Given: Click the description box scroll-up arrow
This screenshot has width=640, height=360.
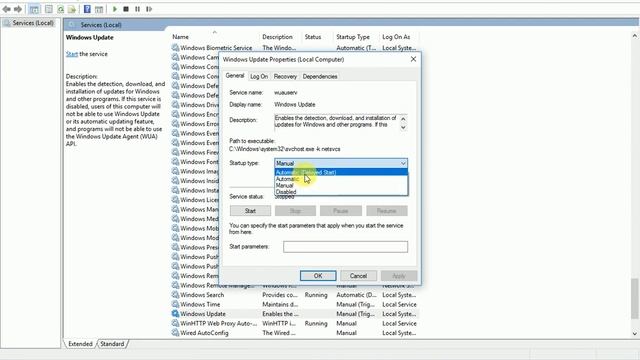Looking at the screenshot, I should (403, 119).
